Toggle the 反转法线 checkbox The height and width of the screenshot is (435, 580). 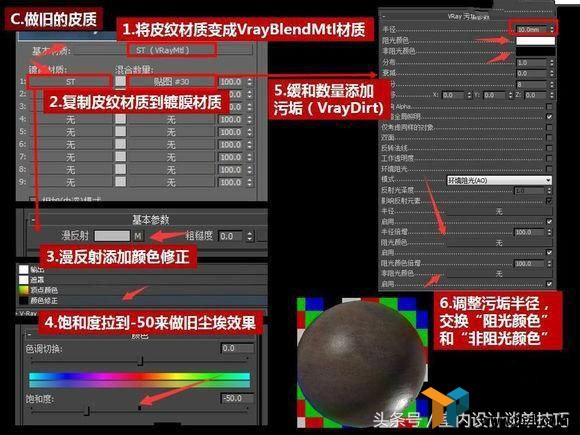click(549, 148)
